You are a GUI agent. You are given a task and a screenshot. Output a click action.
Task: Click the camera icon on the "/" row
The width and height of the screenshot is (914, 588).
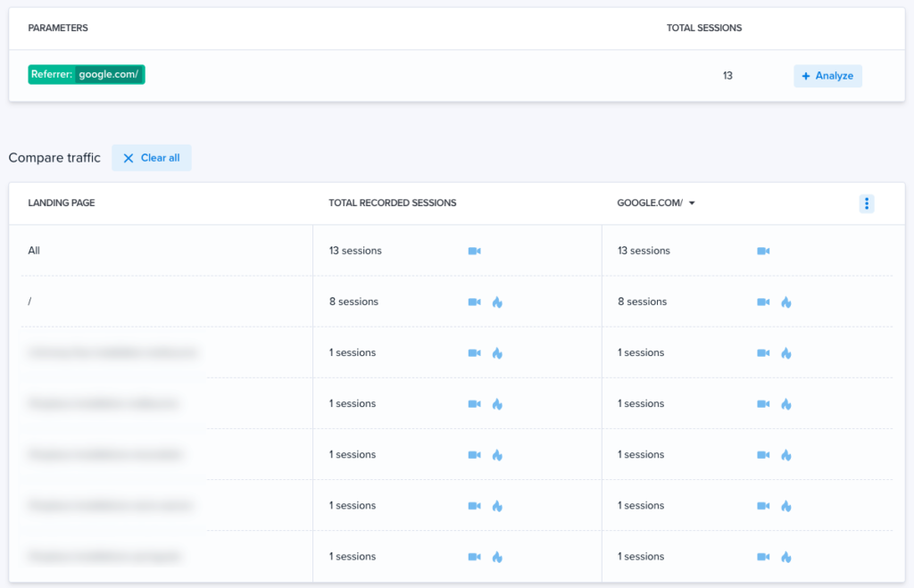pyautogui.click(x=474, y=302)
